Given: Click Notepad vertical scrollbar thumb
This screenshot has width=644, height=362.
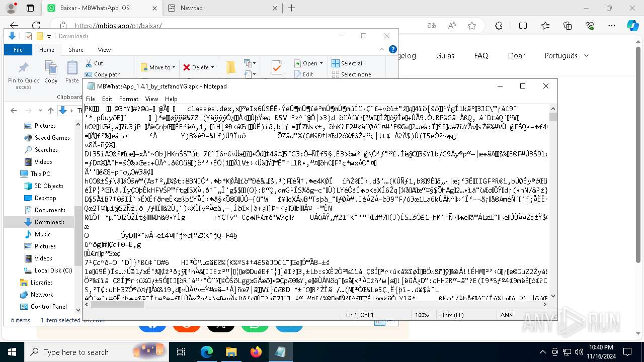Looking at the screenshot, I should pyautogui.click(x=553, y=117).
